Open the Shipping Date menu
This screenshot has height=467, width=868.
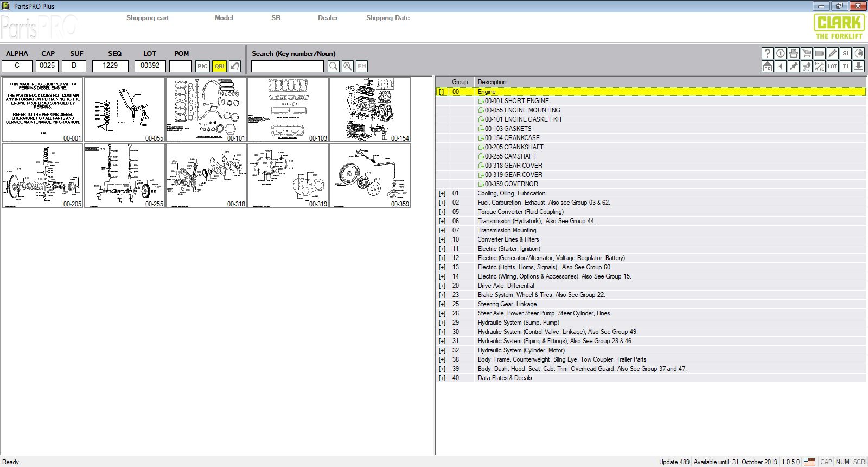click(x=388, y=18)
